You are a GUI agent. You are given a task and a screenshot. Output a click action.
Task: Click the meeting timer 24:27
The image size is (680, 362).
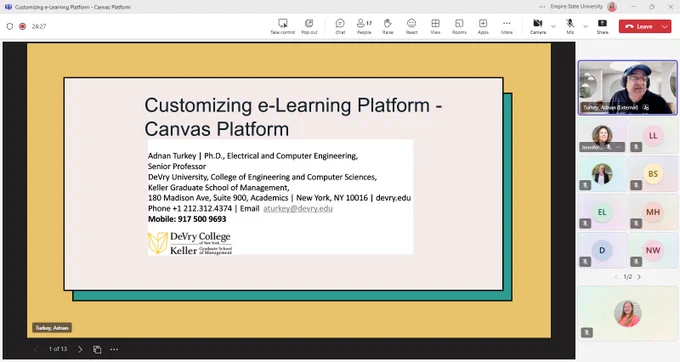(x=39, y=26)
